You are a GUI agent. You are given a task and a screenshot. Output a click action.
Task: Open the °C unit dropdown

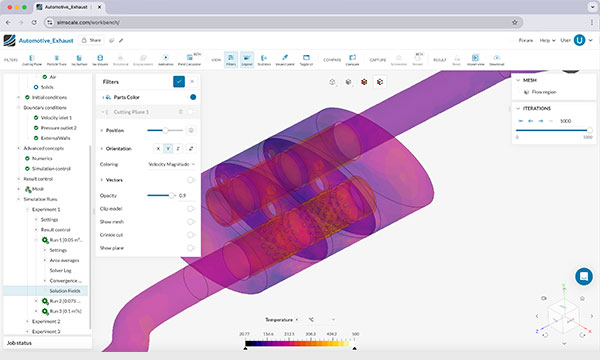tap(322, 319)
